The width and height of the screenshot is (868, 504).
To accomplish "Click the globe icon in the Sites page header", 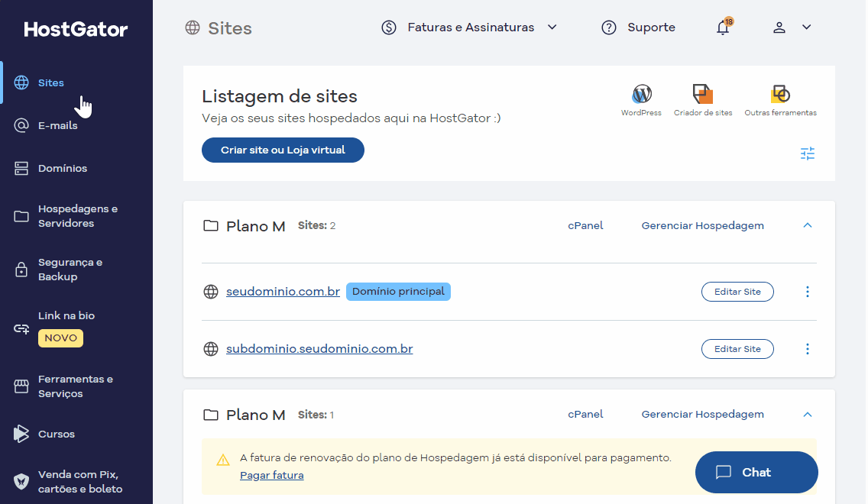I will 193,27.
